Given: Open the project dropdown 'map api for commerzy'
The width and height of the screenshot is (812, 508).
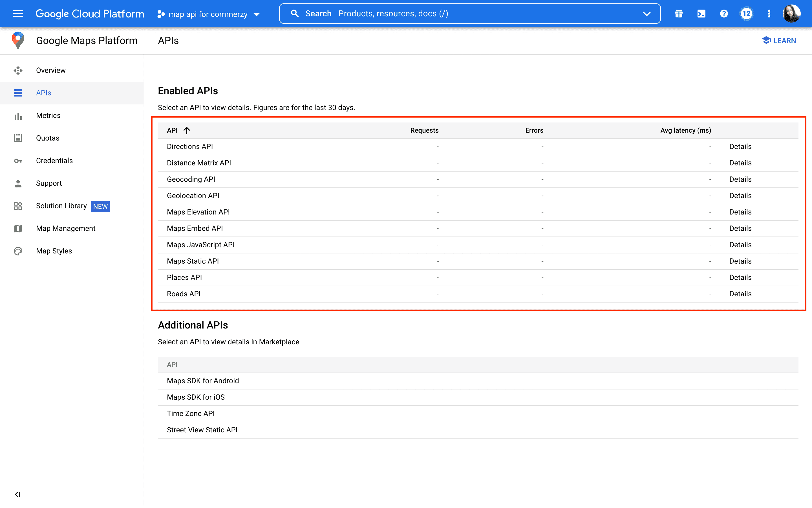Looking at the screenshot, I should click(x=208, y=14).
